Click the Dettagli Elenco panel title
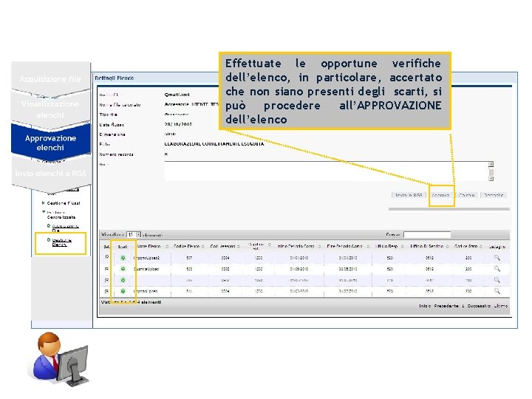 (115, 78)
